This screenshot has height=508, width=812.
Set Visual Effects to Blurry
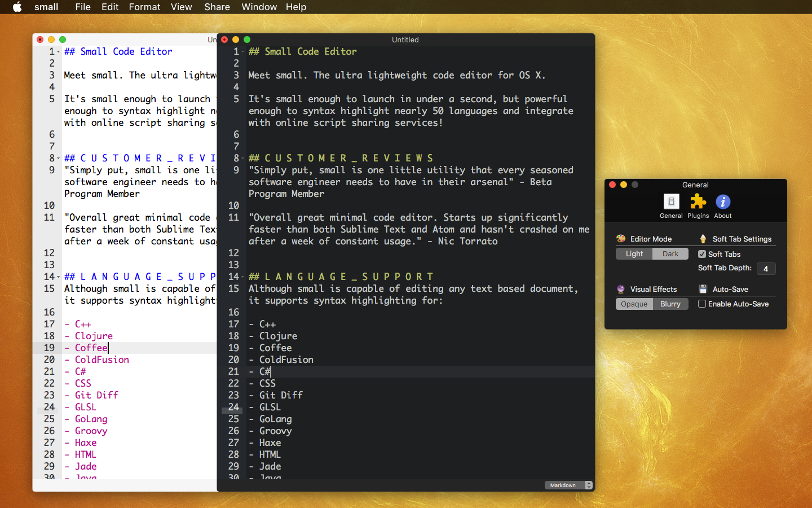coord(670,304)
